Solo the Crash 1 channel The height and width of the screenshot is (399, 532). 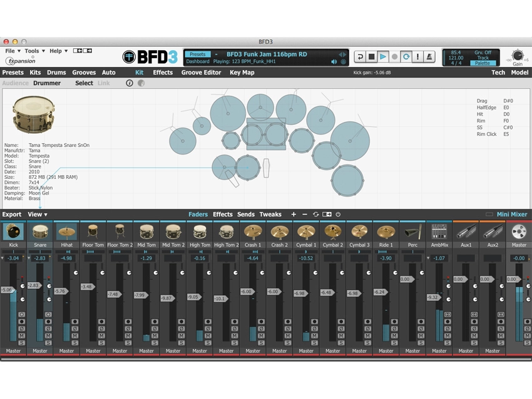point(261,343)
